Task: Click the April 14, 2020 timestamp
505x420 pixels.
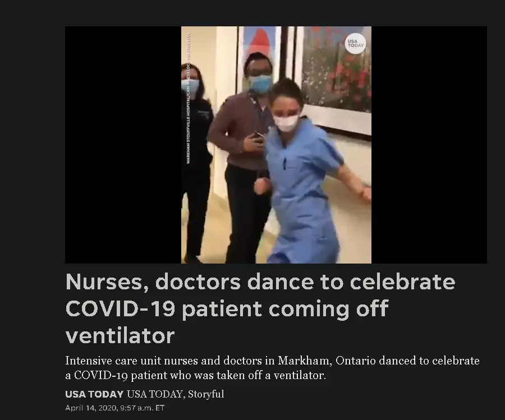Action: [x=114, y=408]
